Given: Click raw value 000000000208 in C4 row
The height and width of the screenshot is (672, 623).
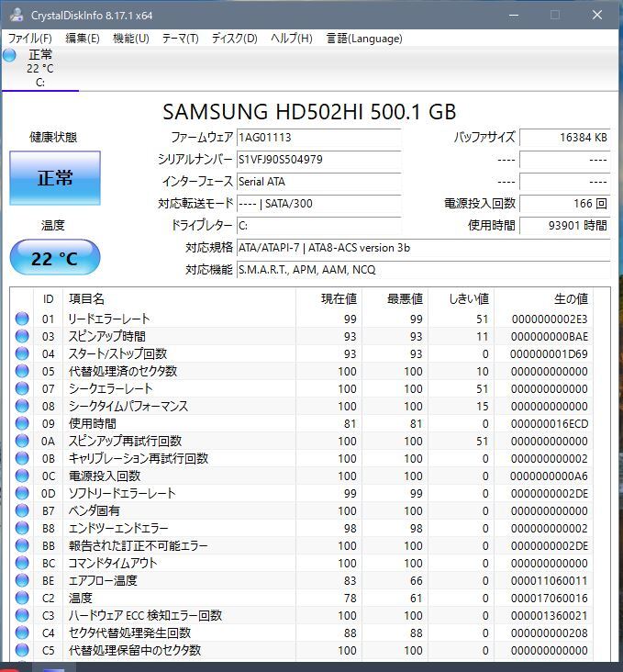Looking at the screenshot, I should (550, 633).
